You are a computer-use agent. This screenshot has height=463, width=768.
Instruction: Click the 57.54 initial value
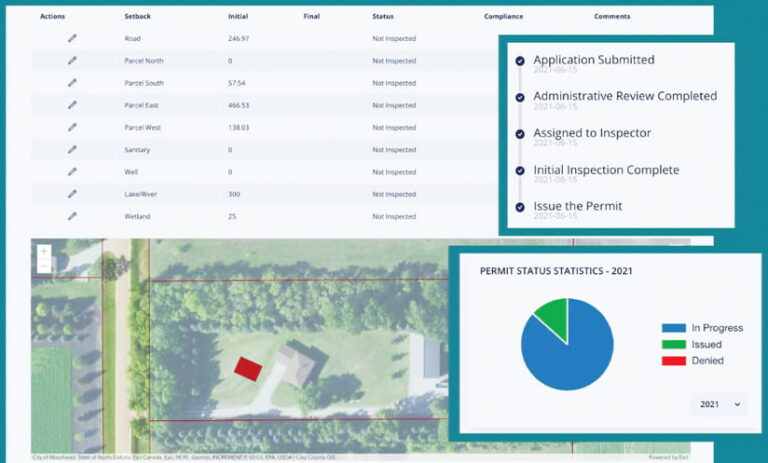tap(237, 83)
